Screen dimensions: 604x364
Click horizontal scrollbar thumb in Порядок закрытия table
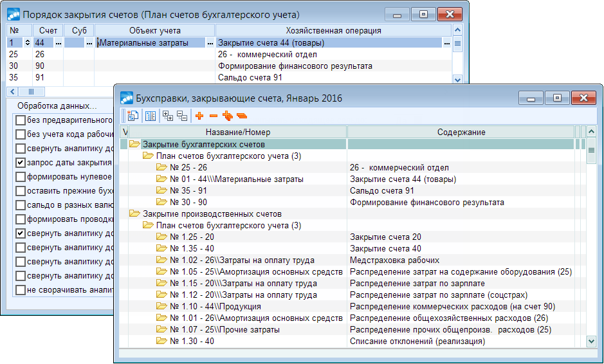32,92
